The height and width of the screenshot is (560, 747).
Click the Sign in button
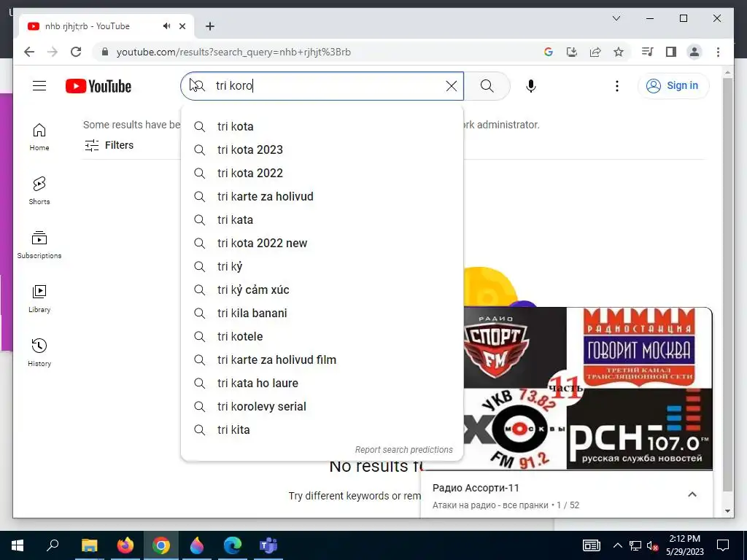(x=673, y=86)
